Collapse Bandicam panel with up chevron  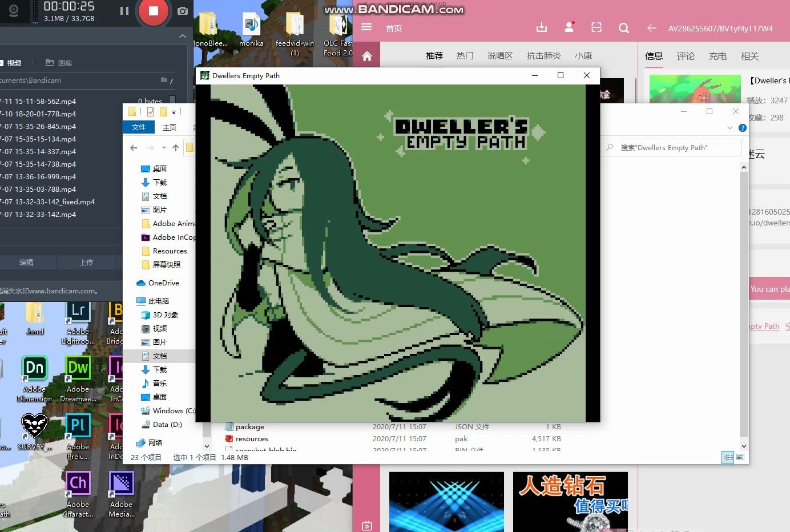(x=183, y=36)
